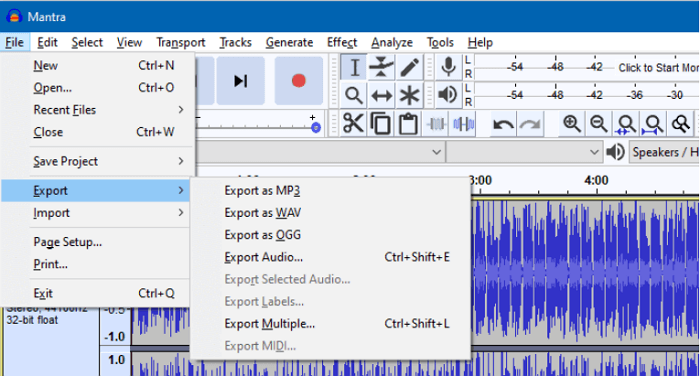This screenshot has width=700, height=376.
Task: Open the Speakers playback device dropdown
Action: (664, 152)
